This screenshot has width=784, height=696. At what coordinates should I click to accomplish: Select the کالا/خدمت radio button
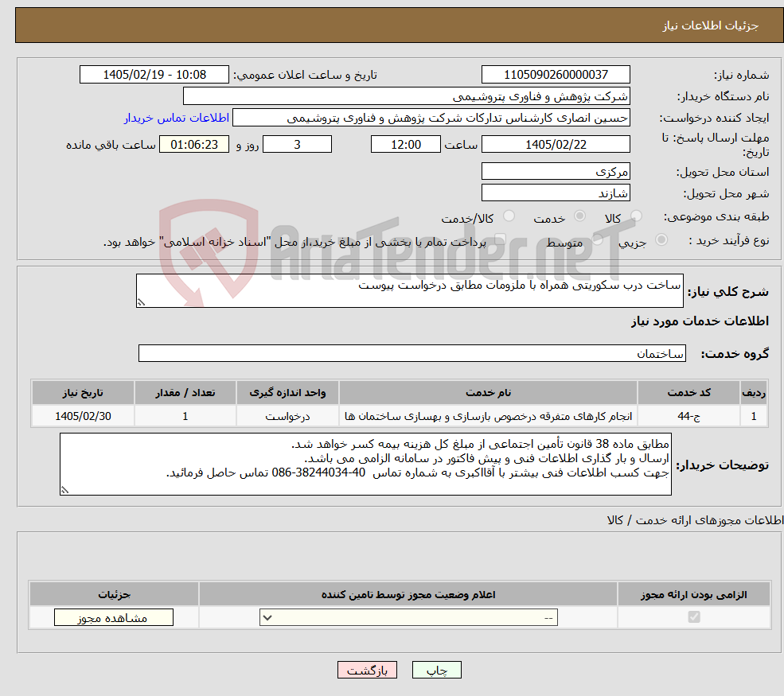509,216
